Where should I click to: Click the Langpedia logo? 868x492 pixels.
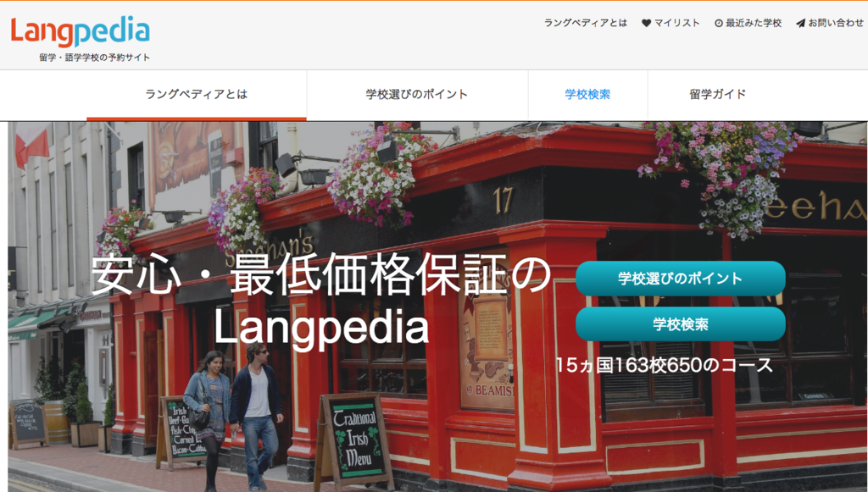81,31
